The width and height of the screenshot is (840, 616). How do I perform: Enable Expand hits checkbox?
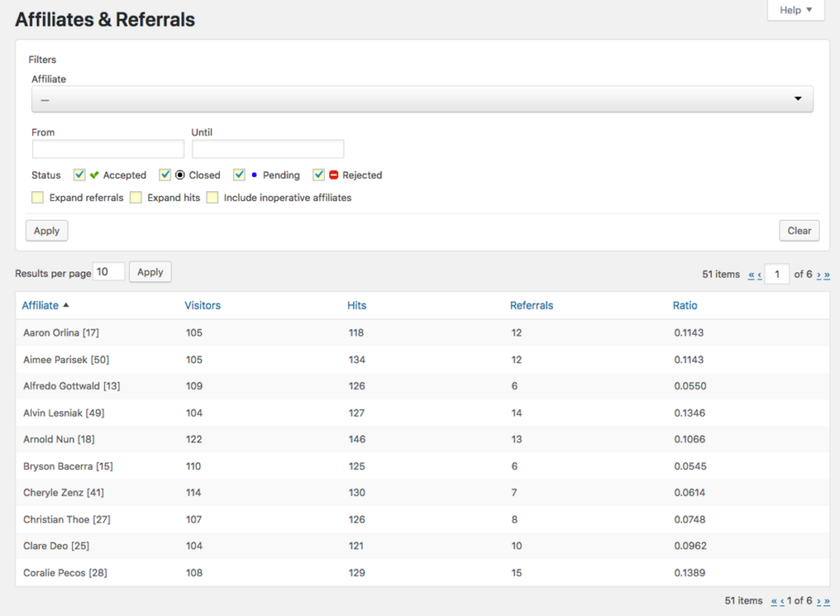pos(136,198)
